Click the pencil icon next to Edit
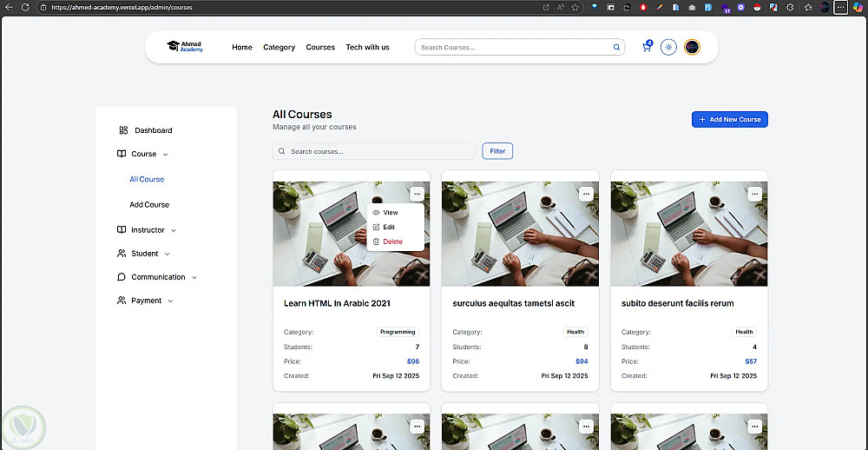The image size is (868, 450). pyautogui.click(x=377, y=228)
